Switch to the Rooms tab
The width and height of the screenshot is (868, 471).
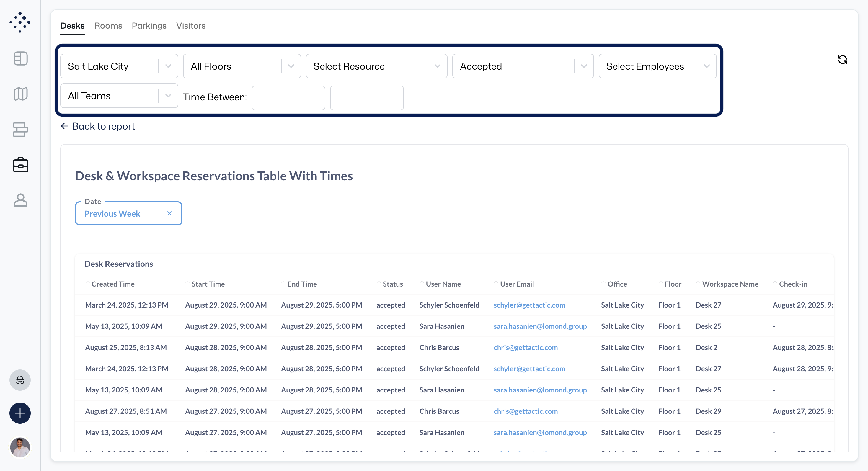tap(108, 26)
